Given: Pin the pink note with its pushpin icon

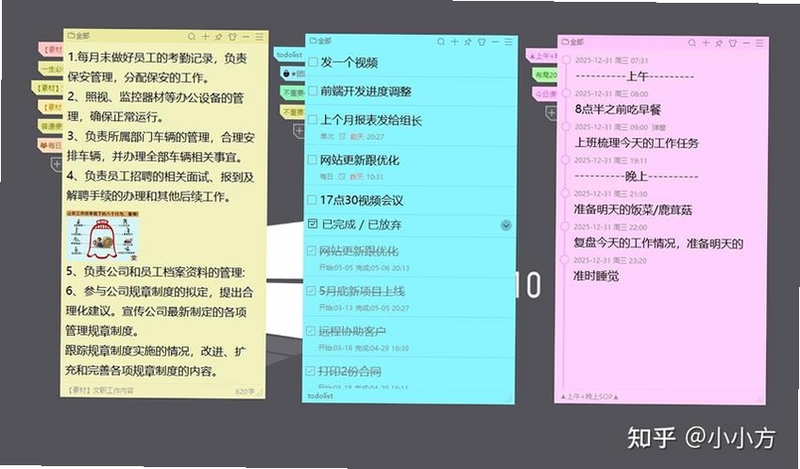Looking at the screenshot, I should pos(719,43).
